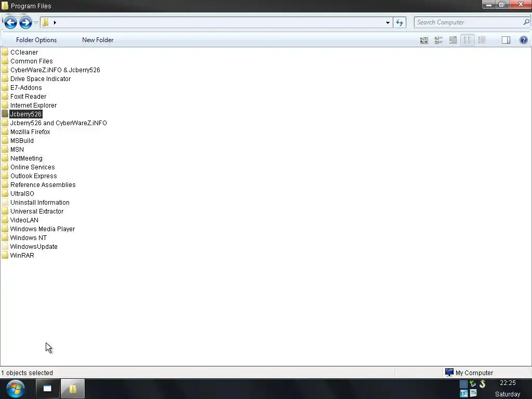The image size is (532, 399).
Task: Select the Common Files folder
Action: click(32, 61)
